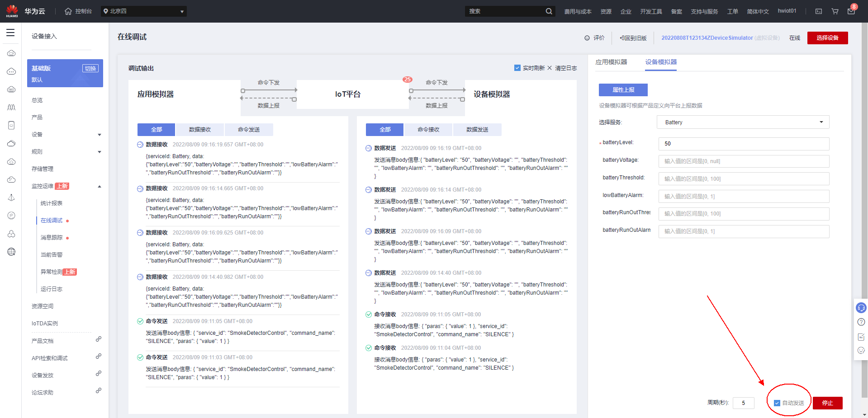Image resolution: width=868 pixels, height=418 pixels.
Task: Open external link icon beside 论坛求助
Action: 98,390
